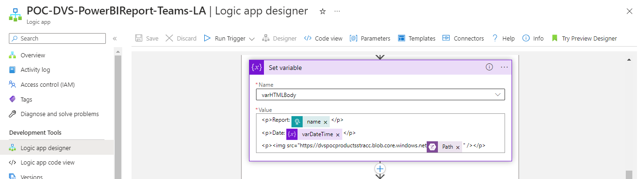
Task: Open the Parameters panel
Action: 370,38
